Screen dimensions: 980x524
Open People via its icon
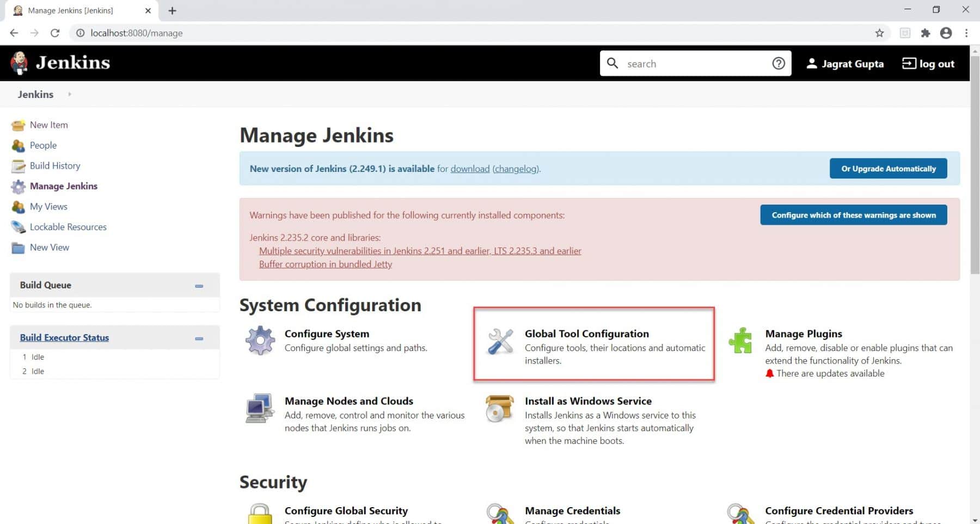coord(18,145)
